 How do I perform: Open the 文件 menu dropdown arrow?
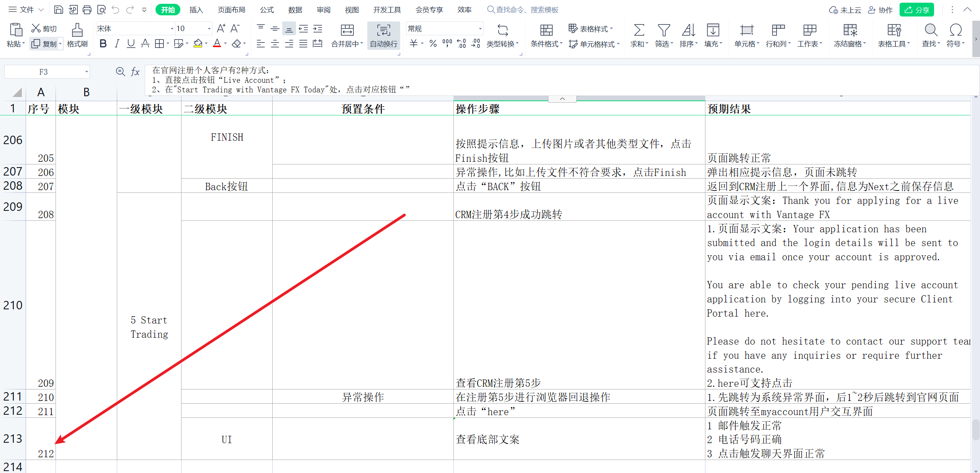[41, 10]
